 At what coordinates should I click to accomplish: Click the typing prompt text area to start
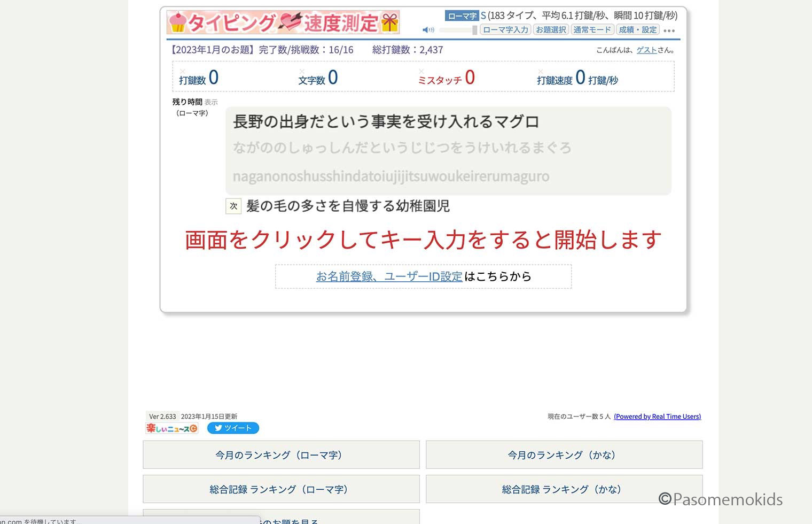click(448, 150)
